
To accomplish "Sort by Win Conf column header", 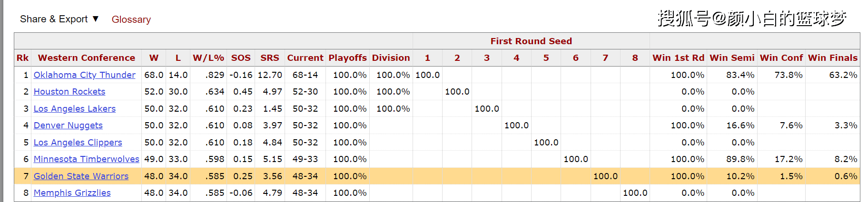I will [x=781, y=58].
